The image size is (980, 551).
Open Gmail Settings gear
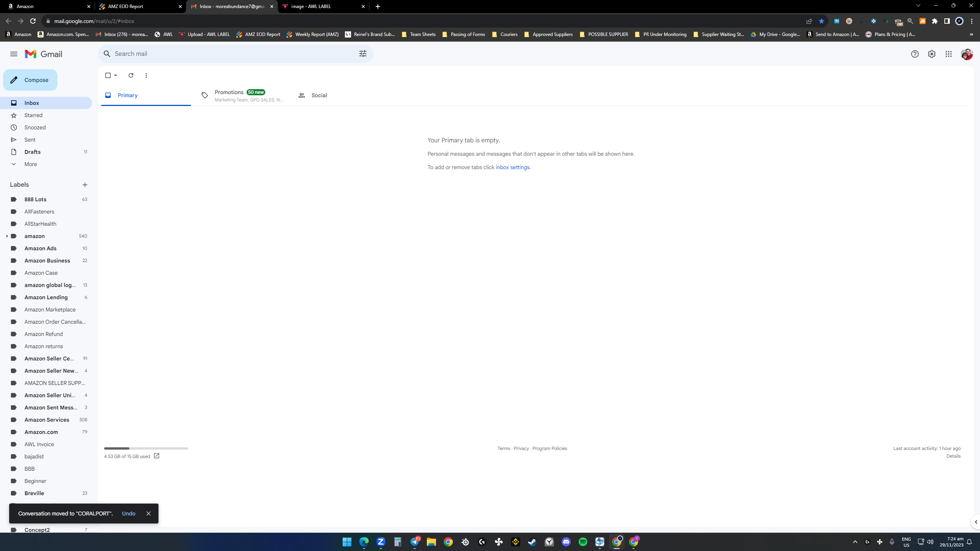click(x=932, y=54)
